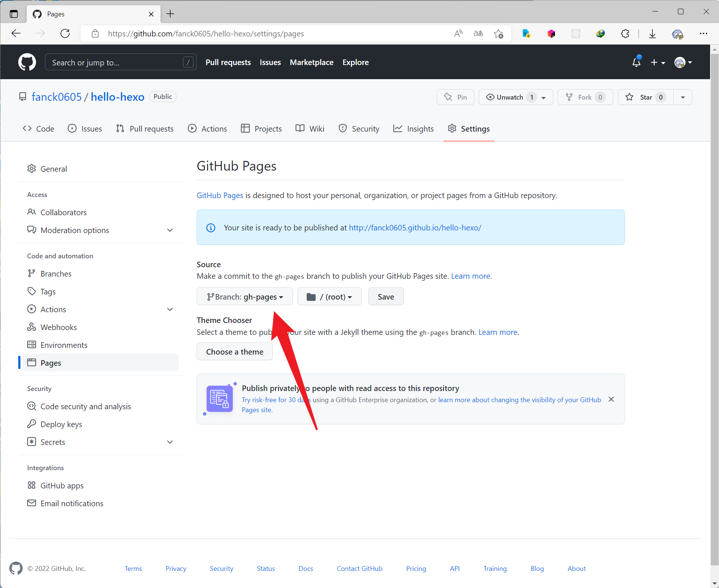
Task: Focus the Search or jump to field
Action: tap(120, 62)
